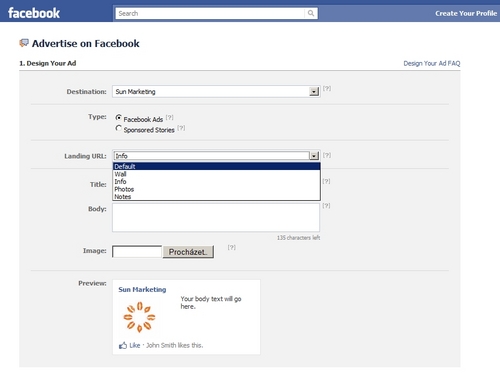Click the Sun Marketing logo in preview
This screenshot has height=376, width=500.
click(139, 317)
